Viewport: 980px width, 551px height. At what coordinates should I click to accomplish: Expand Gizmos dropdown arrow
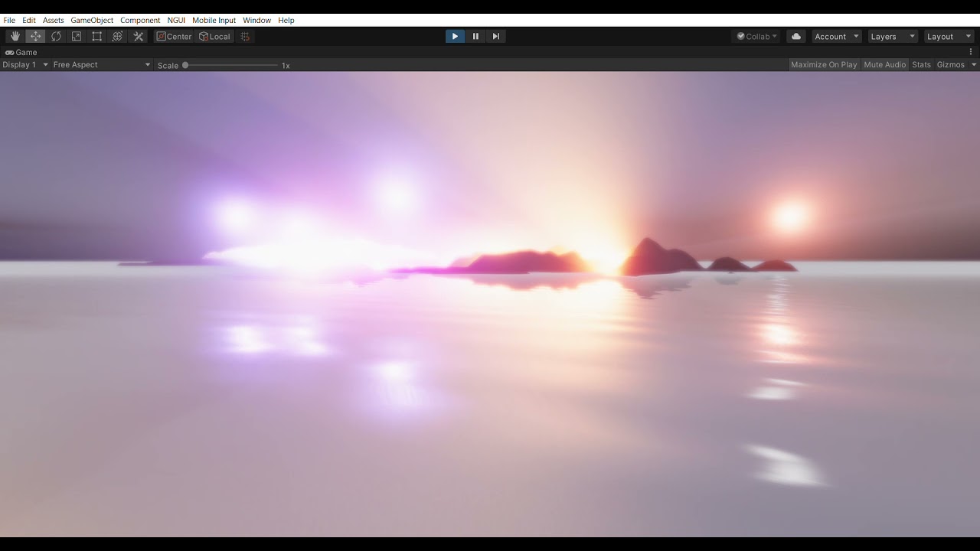(974, 65)
